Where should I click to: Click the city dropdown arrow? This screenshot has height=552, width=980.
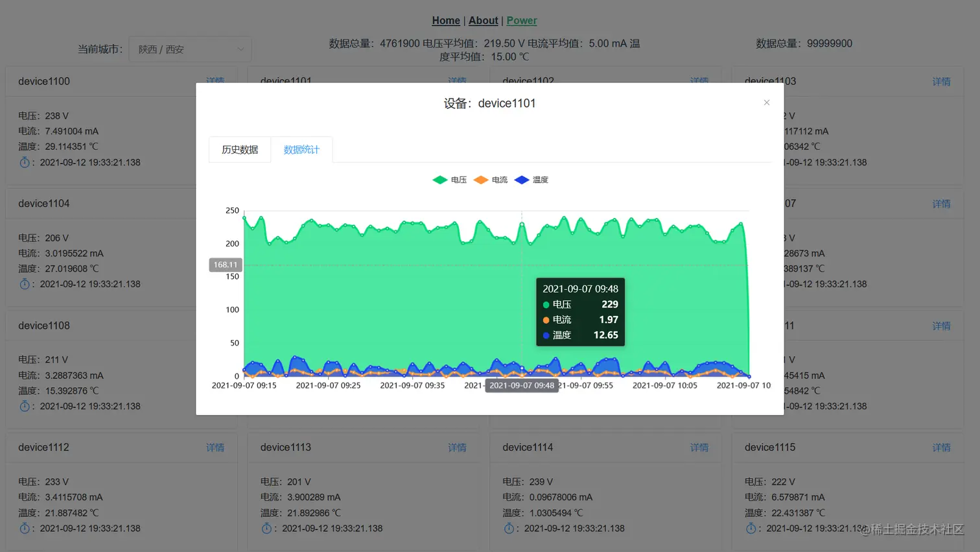pos(240,49)
